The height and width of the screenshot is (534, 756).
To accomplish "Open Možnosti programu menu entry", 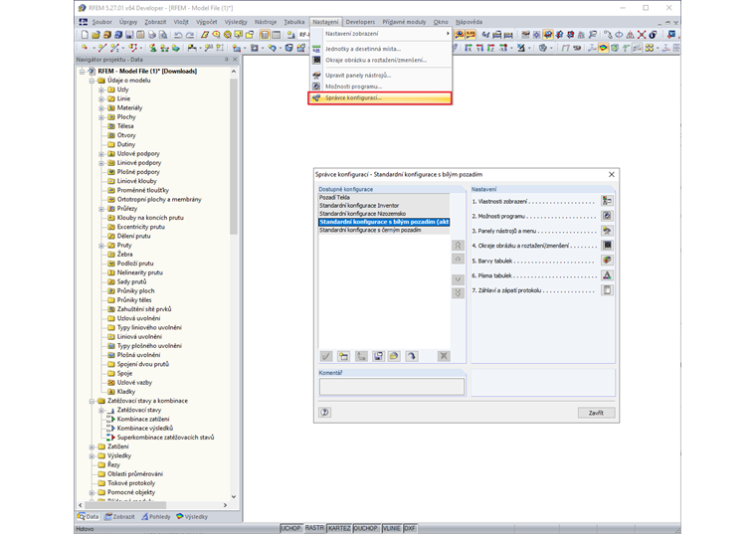I will click(380, 87).
